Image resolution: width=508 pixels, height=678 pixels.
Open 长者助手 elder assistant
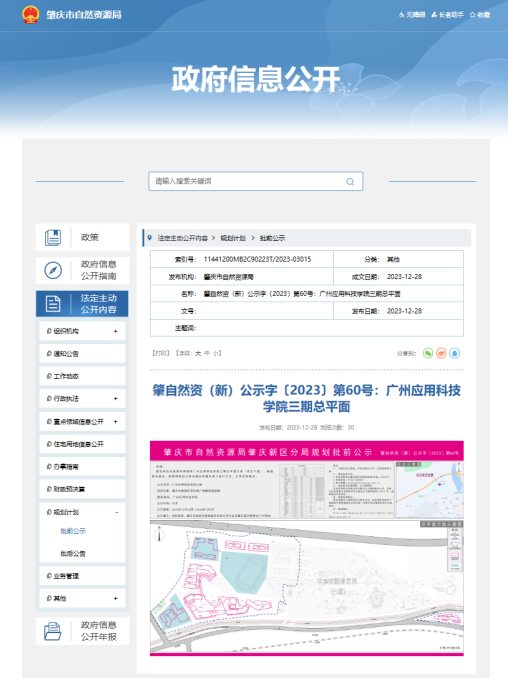[447, 15]
